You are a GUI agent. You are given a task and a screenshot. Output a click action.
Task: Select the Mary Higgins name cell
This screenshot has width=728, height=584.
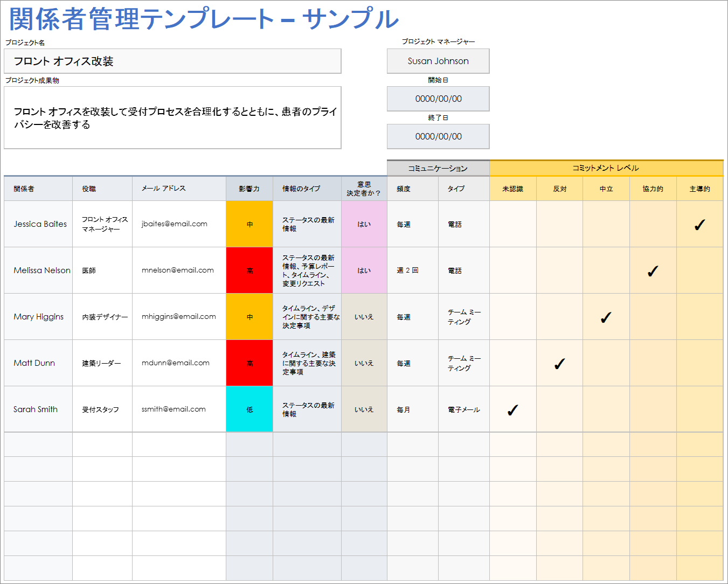coord(38,317)
